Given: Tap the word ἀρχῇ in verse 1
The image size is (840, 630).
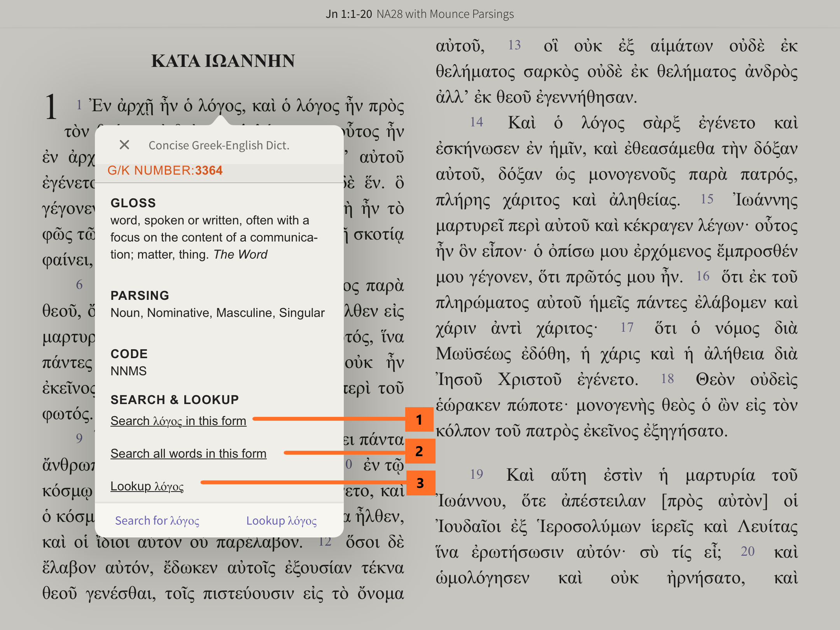Looking at the screenshot, I should pos(135,106).
